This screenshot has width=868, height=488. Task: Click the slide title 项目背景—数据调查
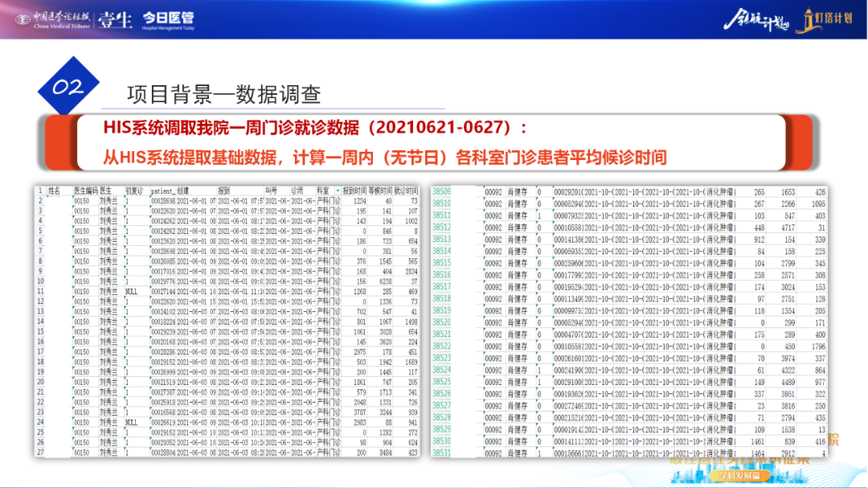pyautogui.click(x=224, y=95)
